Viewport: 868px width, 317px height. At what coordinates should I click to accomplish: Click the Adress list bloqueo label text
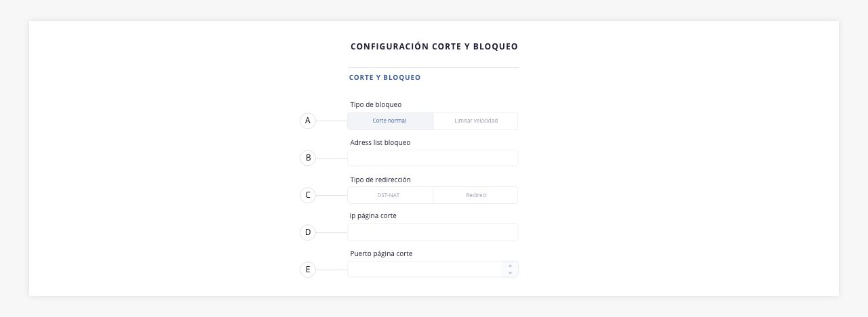[x=380, y=143]
